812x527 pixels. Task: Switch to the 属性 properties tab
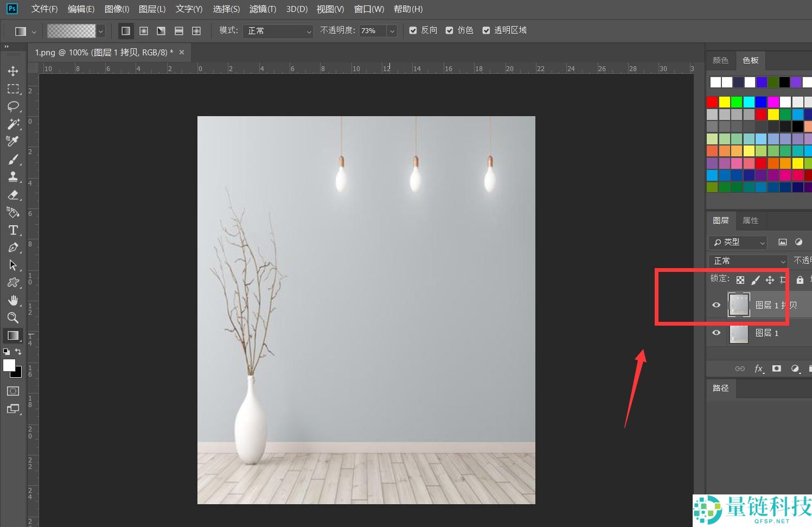coord(750,220)
